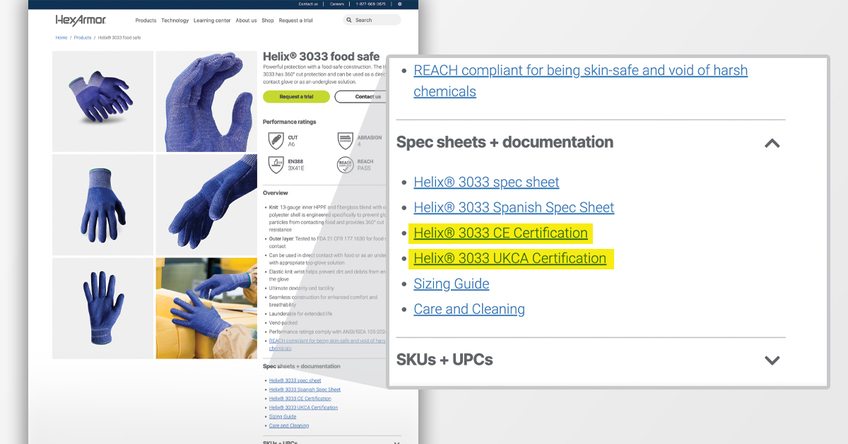Click the HexArmor logo

pos(81,20)
